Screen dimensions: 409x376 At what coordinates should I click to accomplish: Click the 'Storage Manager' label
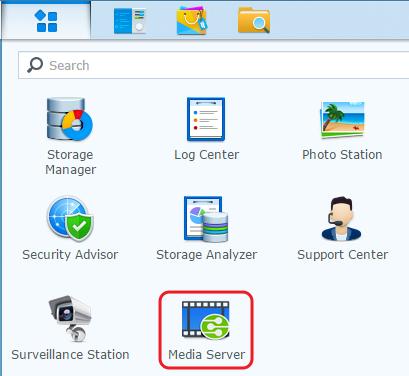pyautogui.click(x=70, y=162)
